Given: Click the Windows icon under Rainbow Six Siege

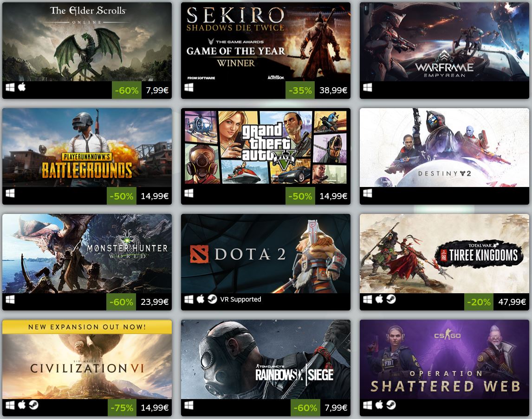Looking at the screenshot, I should tap(189, 405).
